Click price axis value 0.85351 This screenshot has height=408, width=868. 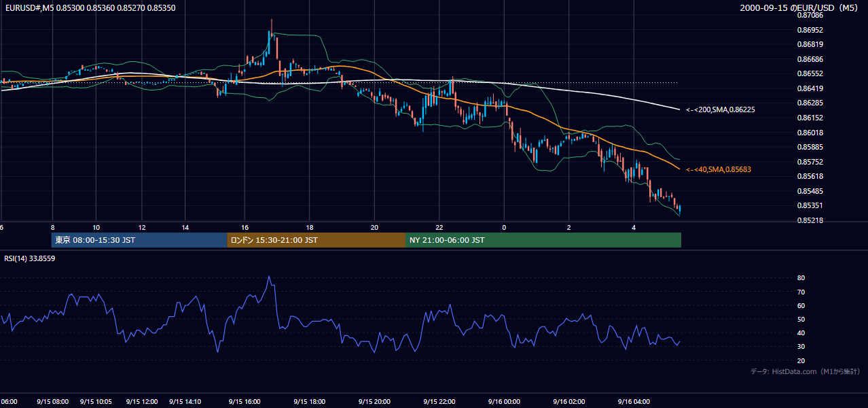coord(810,205)
